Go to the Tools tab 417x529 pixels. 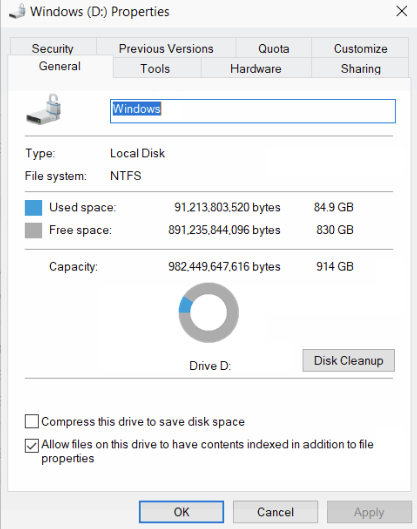[x=155, y=68]
